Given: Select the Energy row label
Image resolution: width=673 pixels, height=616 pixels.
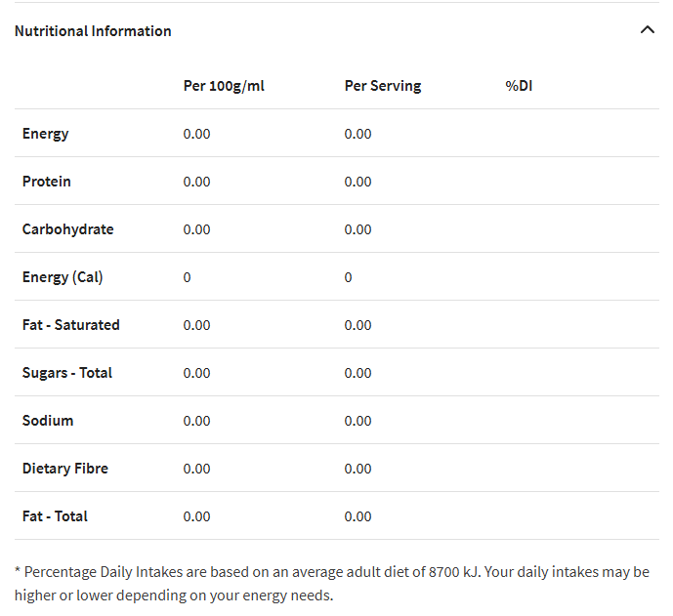Looking at the screenshot, I should coord(45,134).
